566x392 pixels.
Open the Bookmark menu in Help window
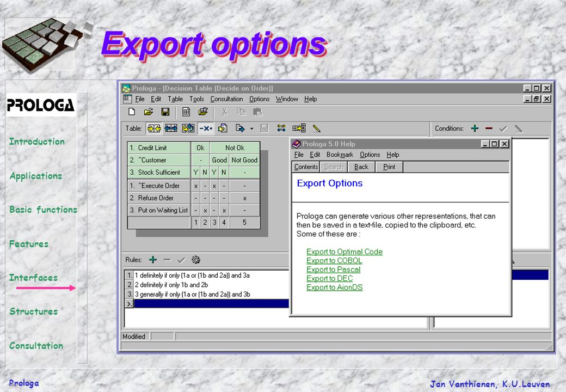pyautogui.click(x=340, y=155)
